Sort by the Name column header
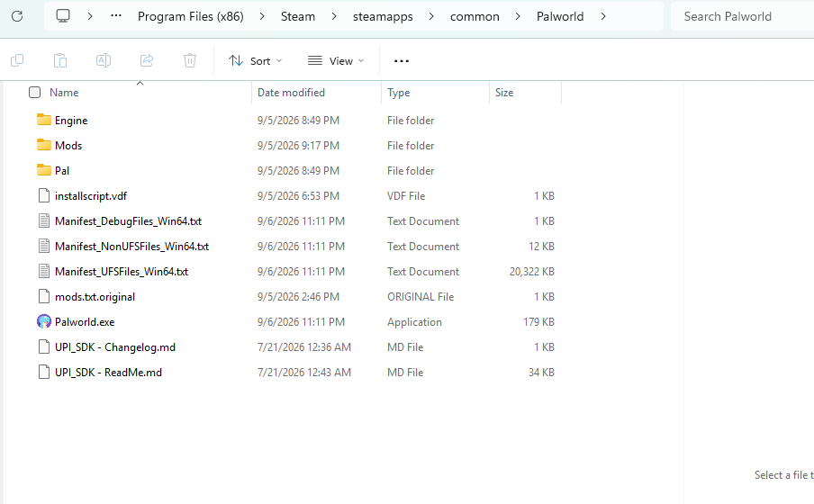814x504 pixels. pos(64,93)
